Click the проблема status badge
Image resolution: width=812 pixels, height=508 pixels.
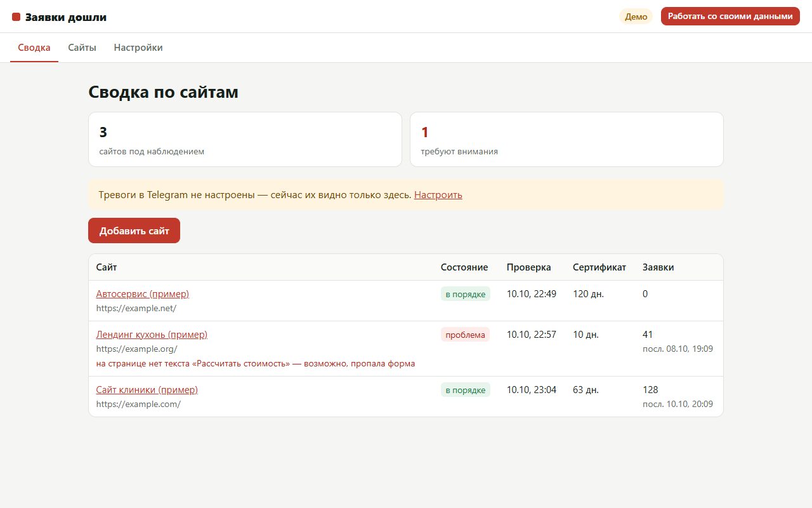pyautogui.click(x=465, y=335)
